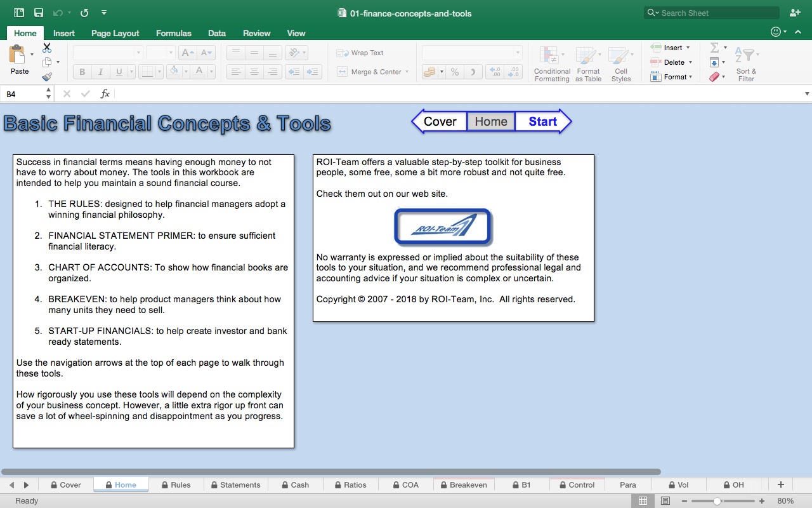
Task: Click the Format as Table icon
Action: point(588,63)
